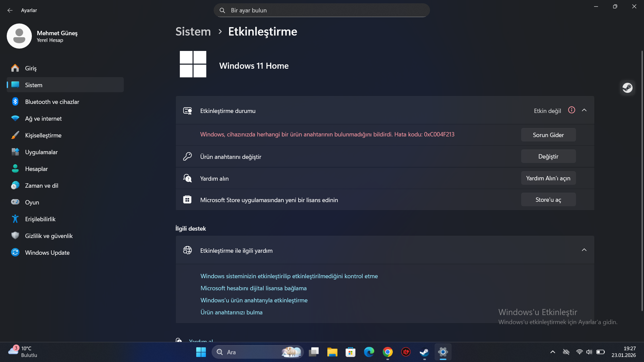Open the weather widget showing 10°C Bulutlu
This screenshot has width=644, height=362.
tap(23, 352)
